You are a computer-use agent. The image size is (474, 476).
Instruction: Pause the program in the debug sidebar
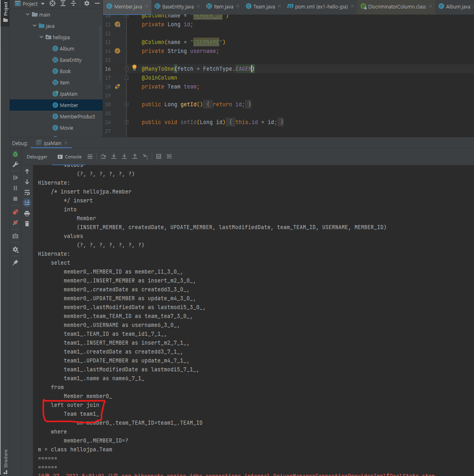pyautogui.click(x=15, y=188)
